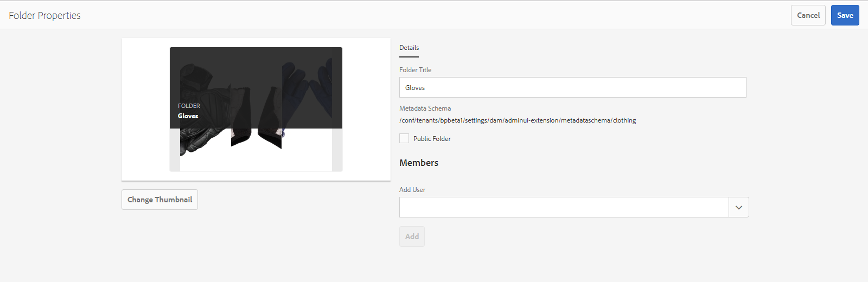Click the Public Folder label text
This screenshot has width=868, height=282.
click(x=432, y=139)
